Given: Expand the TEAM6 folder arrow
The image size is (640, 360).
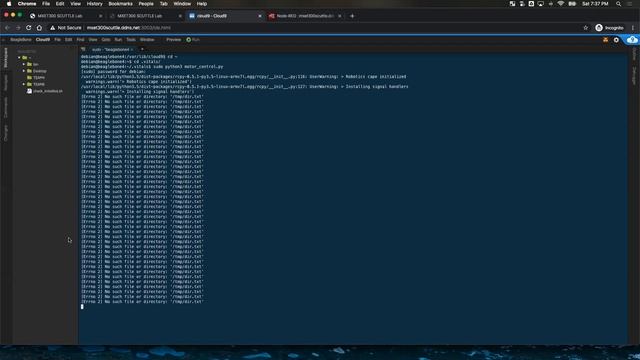Looking at the screenshot, I should click(24, 84).
